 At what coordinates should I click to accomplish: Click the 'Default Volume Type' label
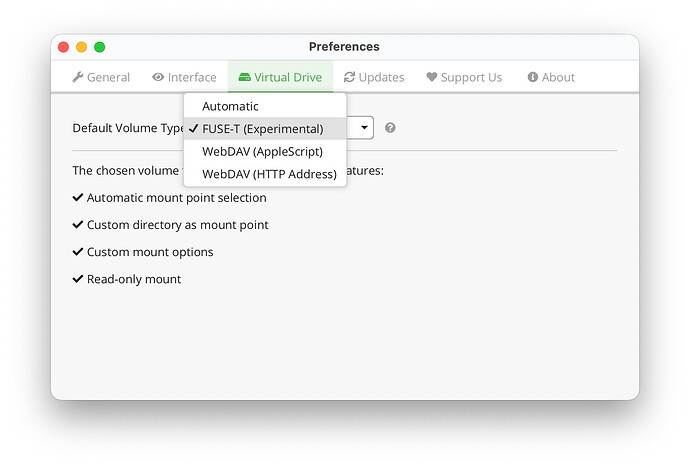pyautogui.click(x=128, y=128)
